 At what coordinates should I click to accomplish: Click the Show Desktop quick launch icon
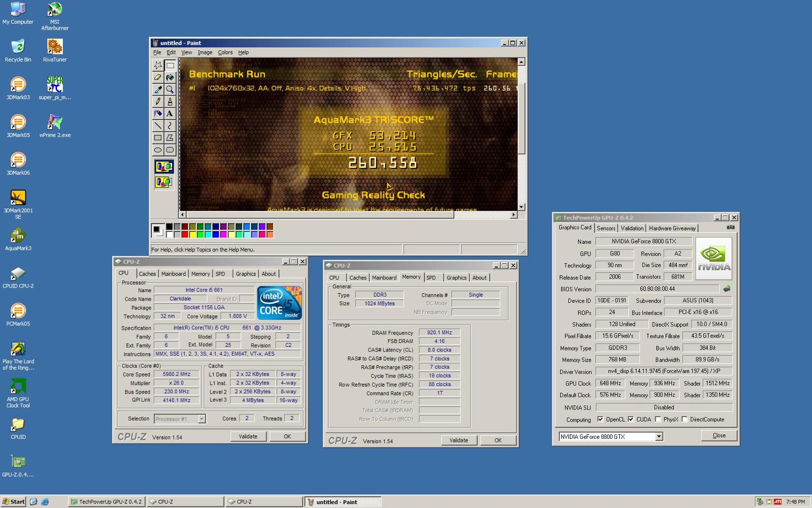point(33,501)
